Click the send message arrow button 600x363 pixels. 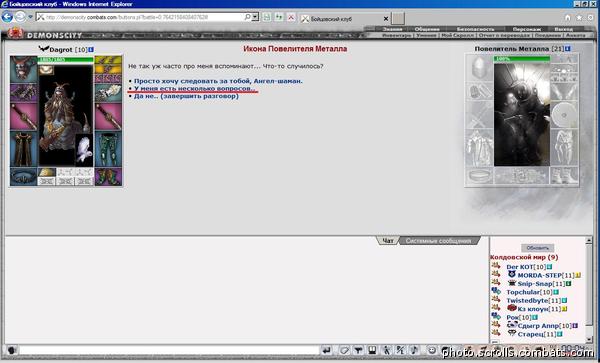point(326,350)
